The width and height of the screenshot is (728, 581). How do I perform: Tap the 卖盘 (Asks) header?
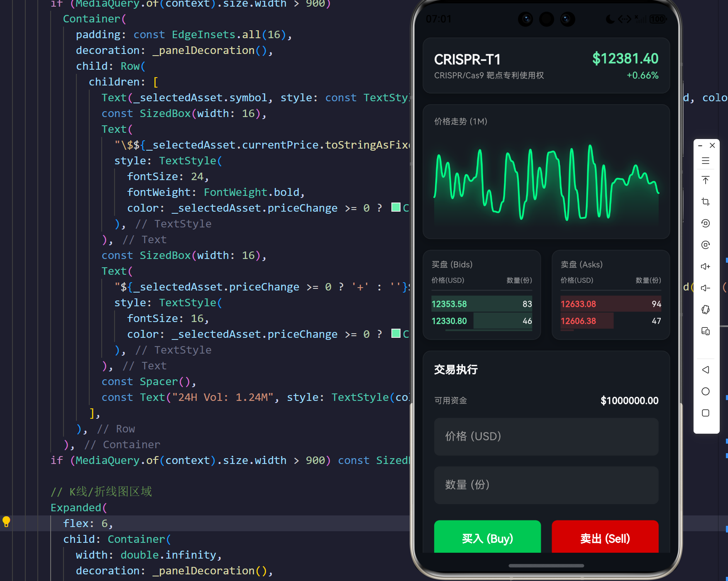tap(581, 265)
